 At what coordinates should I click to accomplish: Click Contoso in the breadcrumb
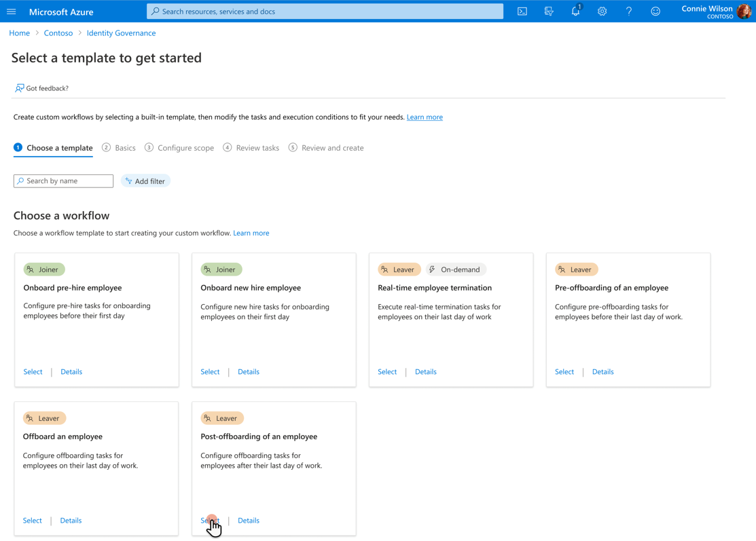click(x=58, y=33)
